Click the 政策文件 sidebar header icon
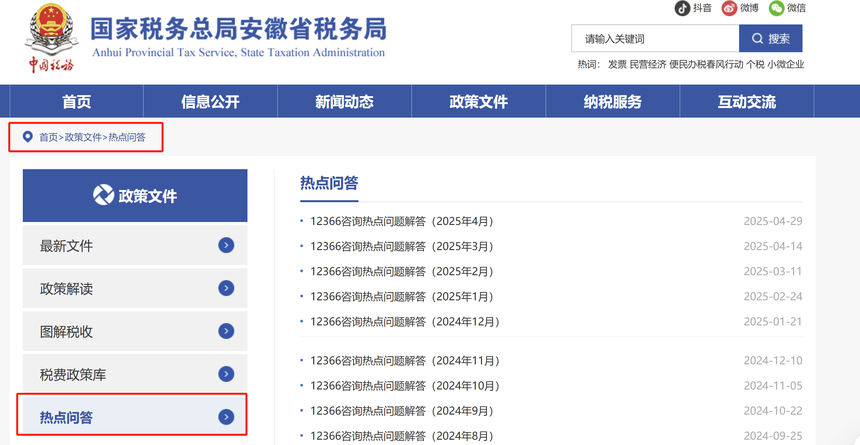The width and height of the screenshot is (860, 445). pos(104,195)
